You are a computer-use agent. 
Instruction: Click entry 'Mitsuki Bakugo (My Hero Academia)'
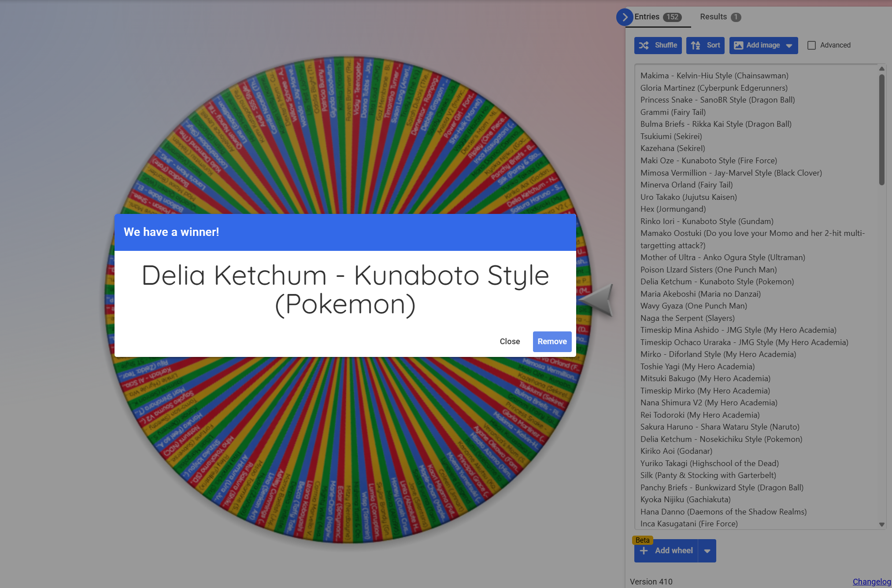click(706, 379)
